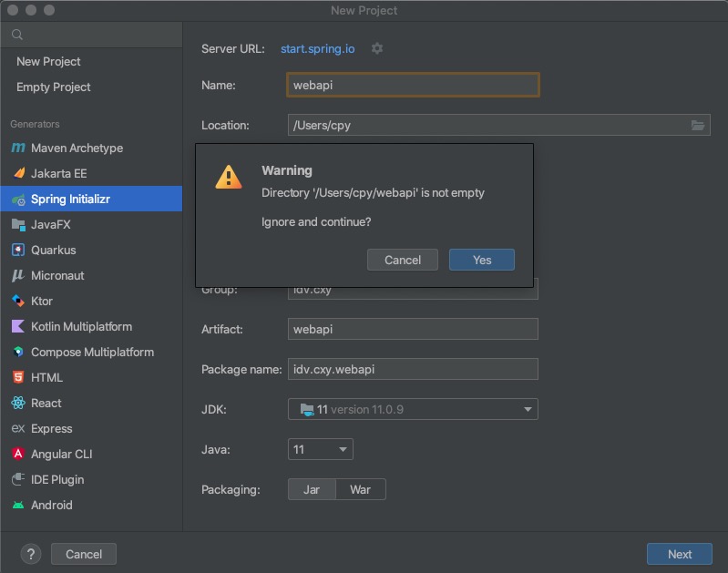This screenshot has width=728, height=573.
Task: Confirm warning by clicking Yes
Action: coord(481,260)
